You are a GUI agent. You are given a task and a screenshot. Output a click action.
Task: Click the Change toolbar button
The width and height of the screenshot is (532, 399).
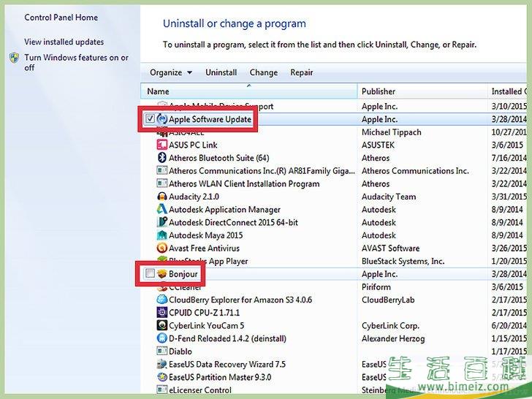point(264,72)
